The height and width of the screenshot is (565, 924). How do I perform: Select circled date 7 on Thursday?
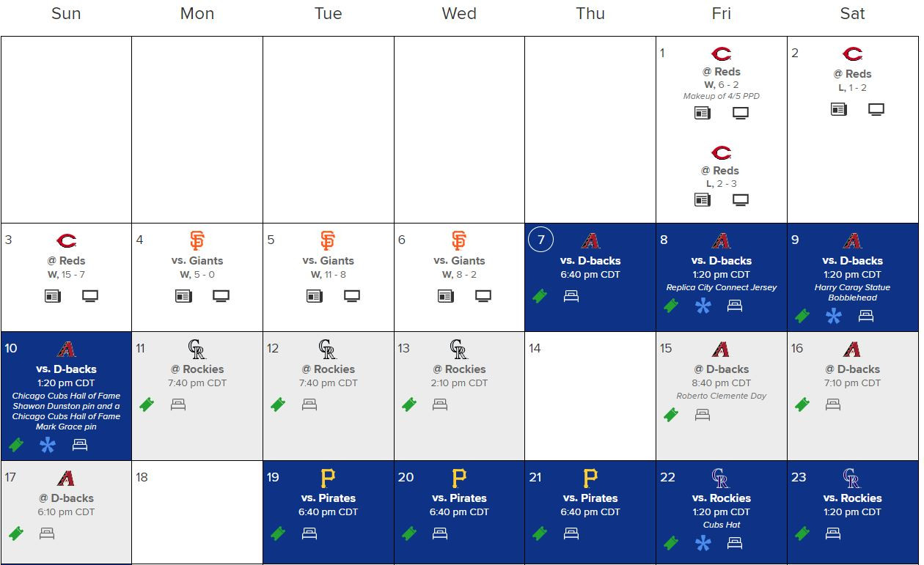click(x=541, y=240)
